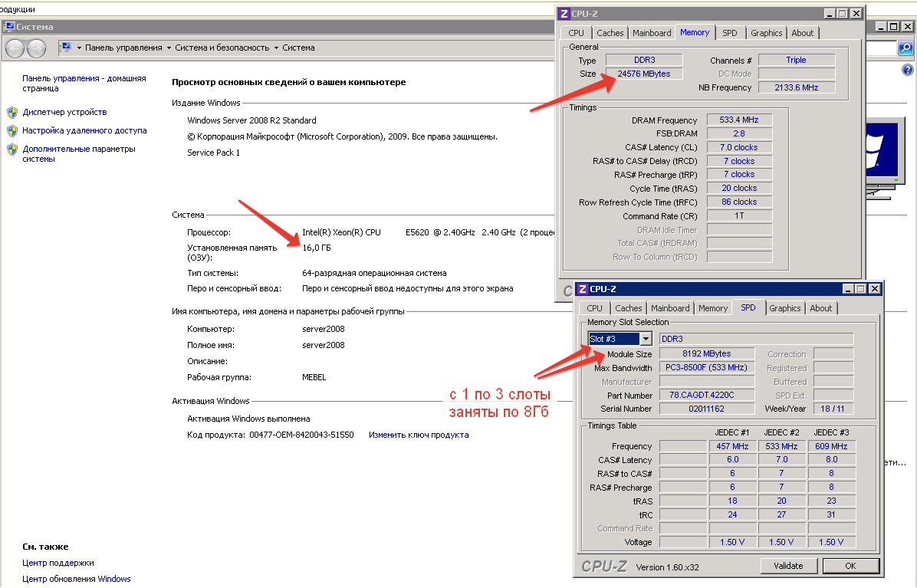This screenshot has height=588, width=917.
Task: Open About tab in lower CPU-Z window
Action: (820, 309)
